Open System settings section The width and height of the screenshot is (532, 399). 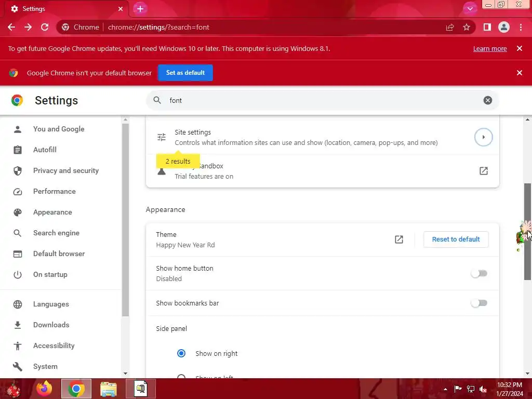pyautogui.click(x=45, y=366)
